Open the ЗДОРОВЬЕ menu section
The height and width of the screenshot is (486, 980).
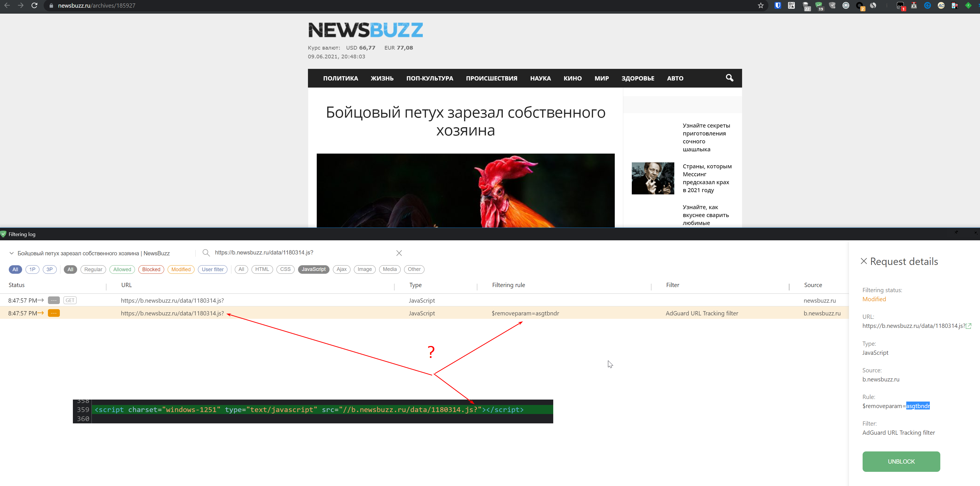[638, 78]
